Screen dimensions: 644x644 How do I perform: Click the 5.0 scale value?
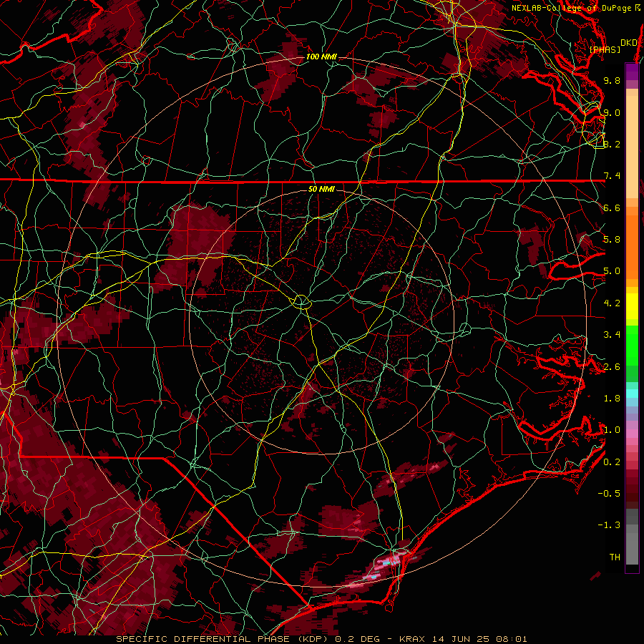tap(612, 271)
